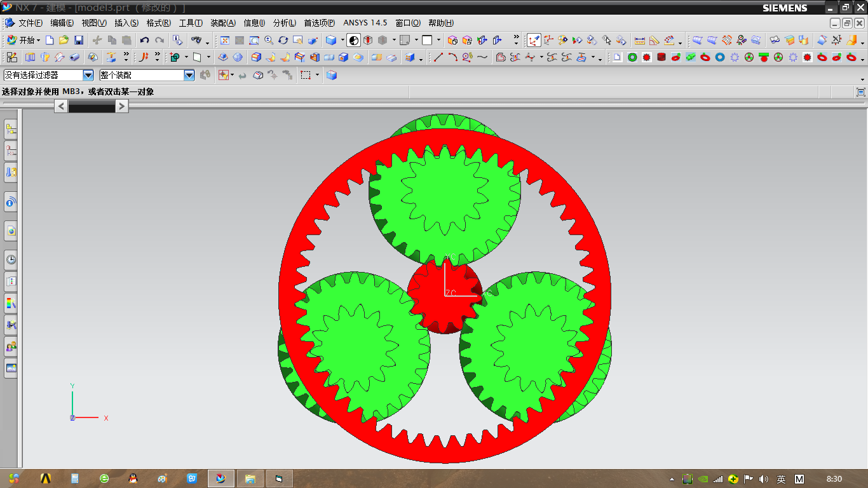Click the cube icon in selection bar
The image size is (868, 488).
pyautogui.click(x=331, y=75)
